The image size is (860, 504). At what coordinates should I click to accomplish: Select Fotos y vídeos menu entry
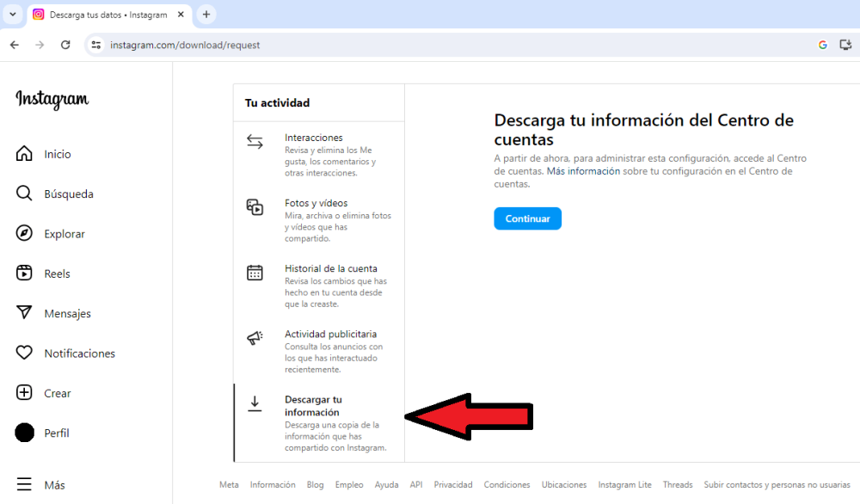click(319, 220)
